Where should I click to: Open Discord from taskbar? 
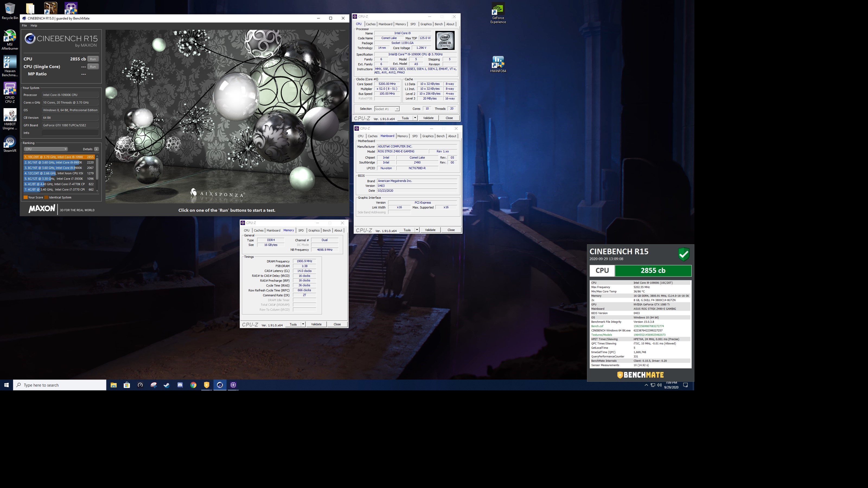pos(180,385)
